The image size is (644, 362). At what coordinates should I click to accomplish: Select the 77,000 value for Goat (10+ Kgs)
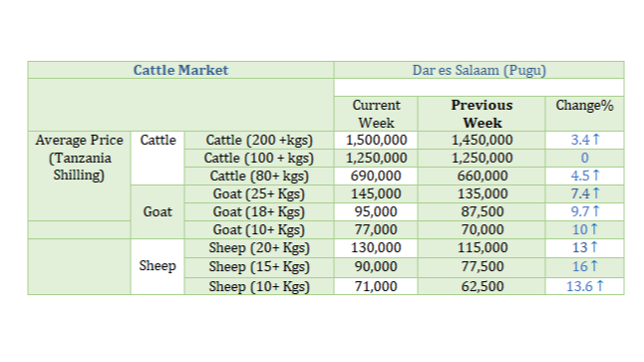click(376, 229)
